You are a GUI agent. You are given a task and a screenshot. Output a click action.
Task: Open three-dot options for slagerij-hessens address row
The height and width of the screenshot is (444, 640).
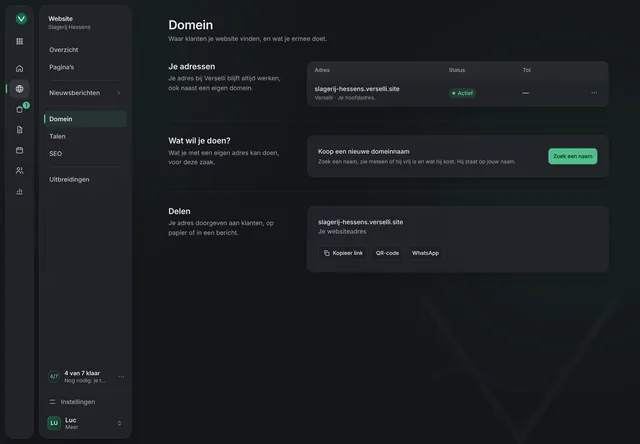(x=594, y=93)
